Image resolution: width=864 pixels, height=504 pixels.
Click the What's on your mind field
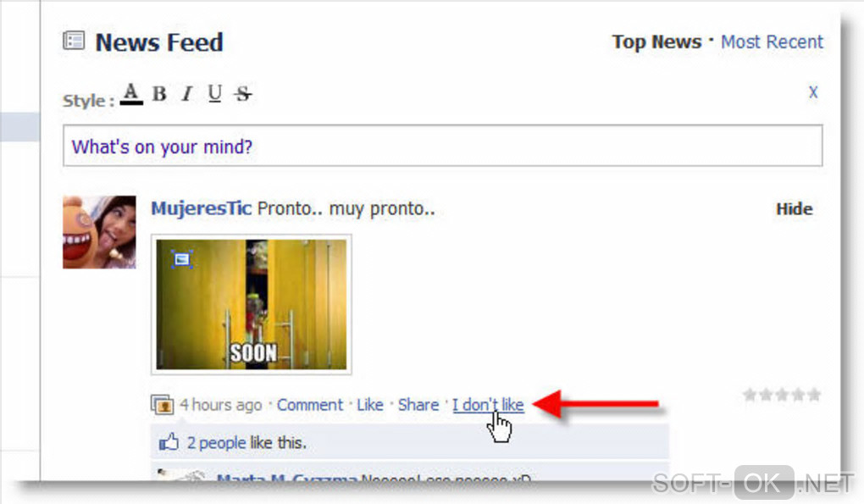pos(442,146)
